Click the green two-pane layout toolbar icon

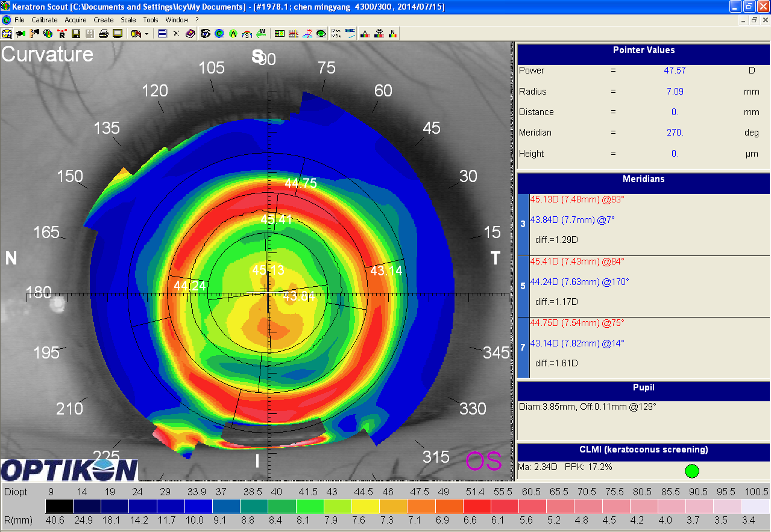[280, 33]
